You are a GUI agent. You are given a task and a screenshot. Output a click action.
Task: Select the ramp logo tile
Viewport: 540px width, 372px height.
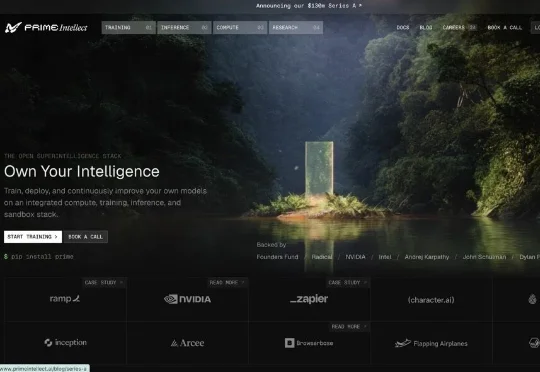(x=65, y=299)
